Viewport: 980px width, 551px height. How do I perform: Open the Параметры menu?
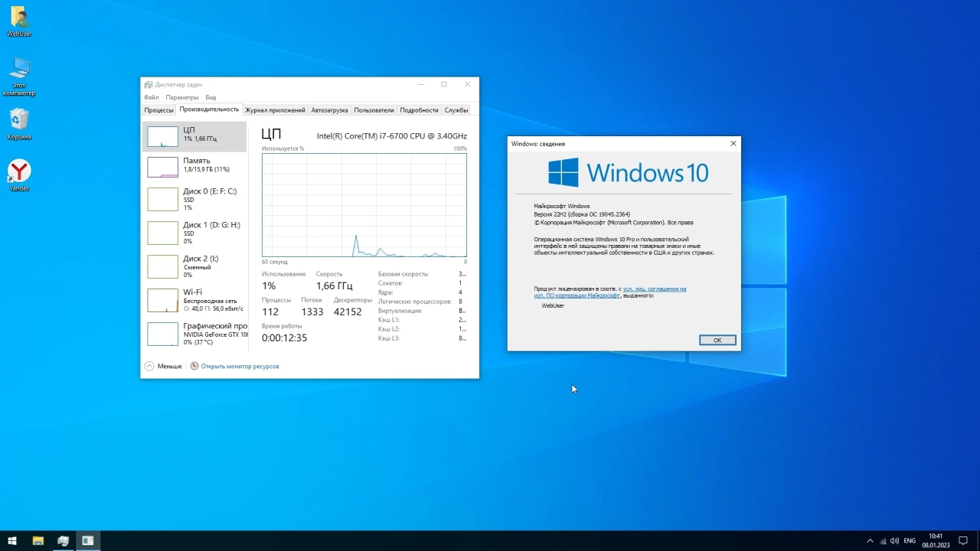[x=182, y=97]
